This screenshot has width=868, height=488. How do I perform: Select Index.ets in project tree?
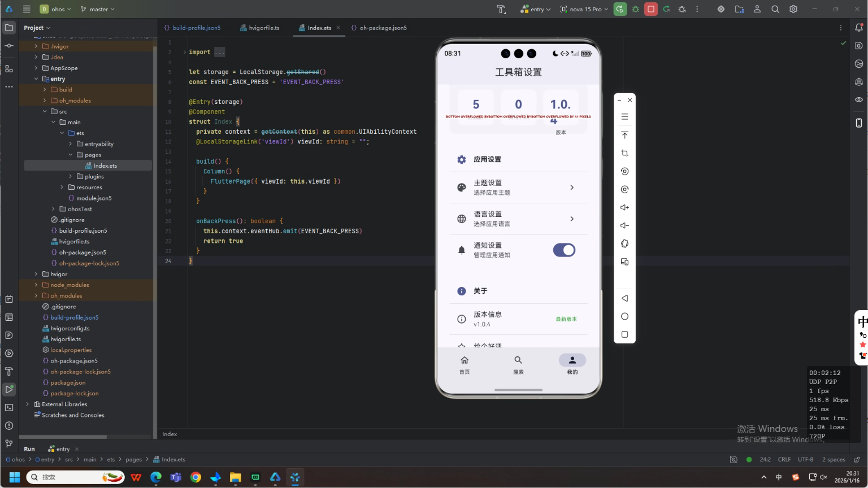105,165
